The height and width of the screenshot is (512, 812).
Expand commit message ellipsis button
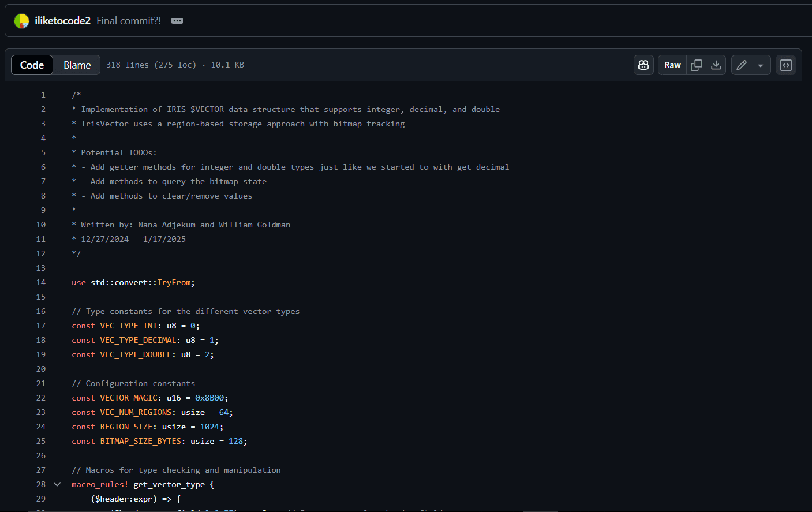pos(177,21)
